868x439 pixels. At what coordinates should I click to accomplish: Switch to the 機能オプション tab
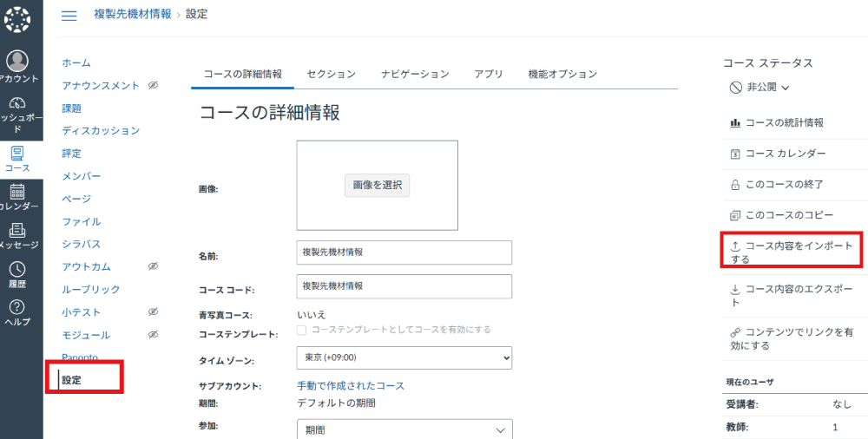point(562,75)
